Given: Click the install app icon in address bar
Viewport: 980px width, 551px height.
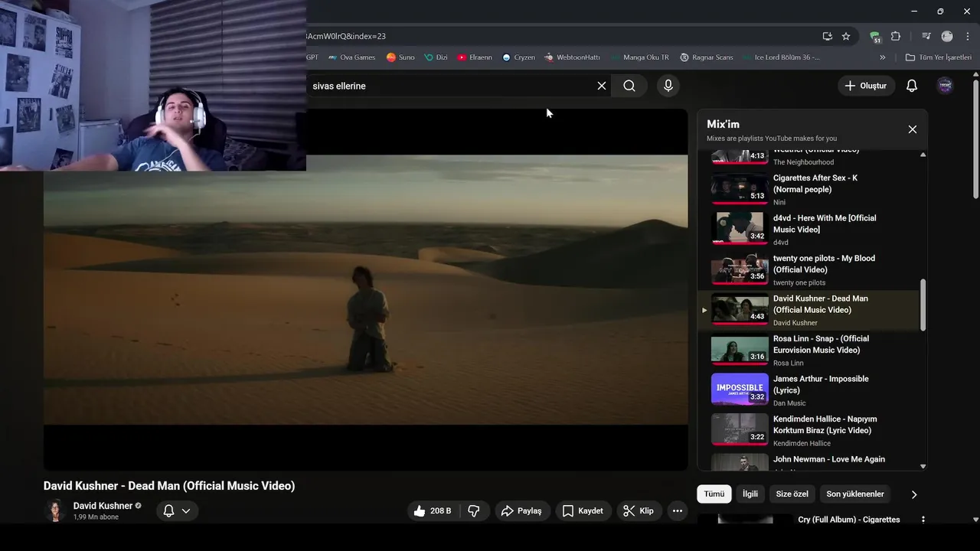Looking at the screenshot, I should tap(828, 36).
